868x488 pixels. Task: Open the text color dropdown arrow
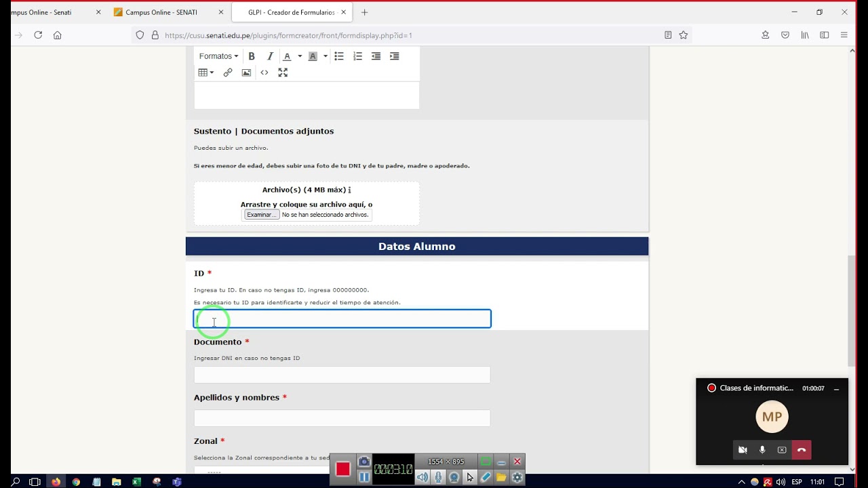(x=299, y=56)
